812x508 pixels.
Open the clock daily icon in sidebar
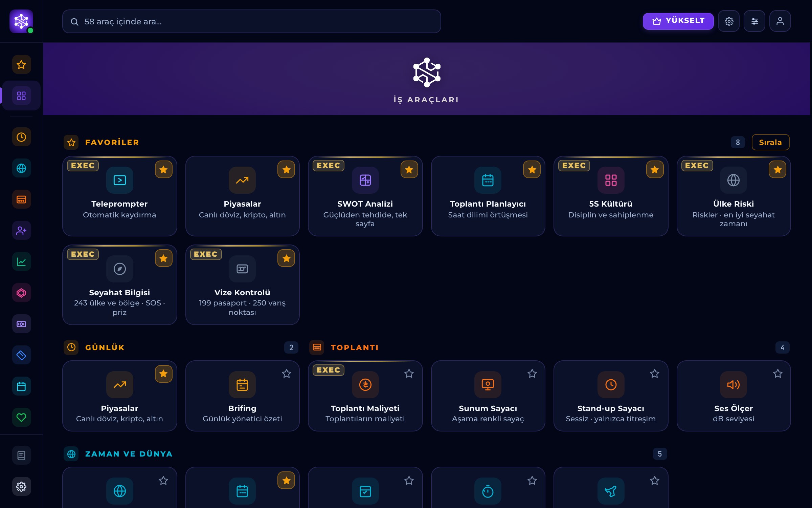click(x=21, y=137)
